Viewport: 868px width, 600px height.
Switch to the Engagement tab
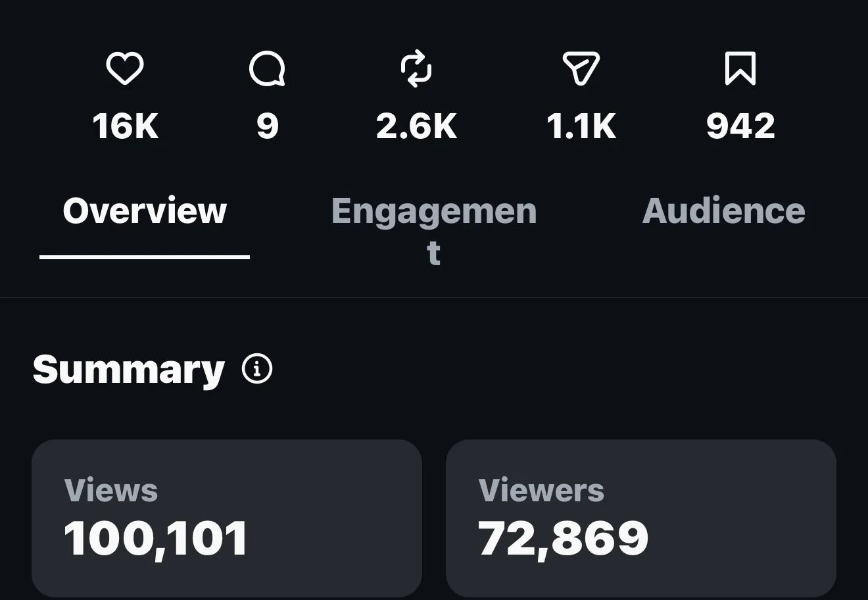click(x=434, y=232)
